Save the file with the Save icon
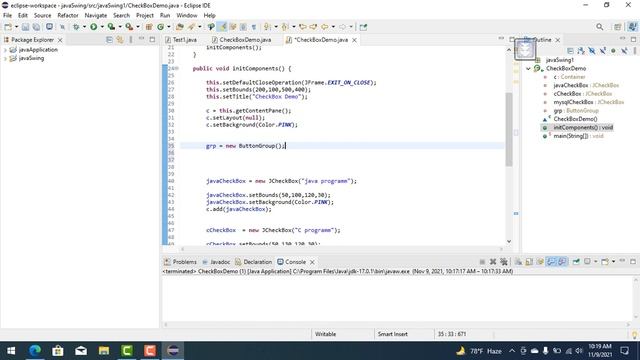The width and height of the screenshot is (640, 360). 25,27
